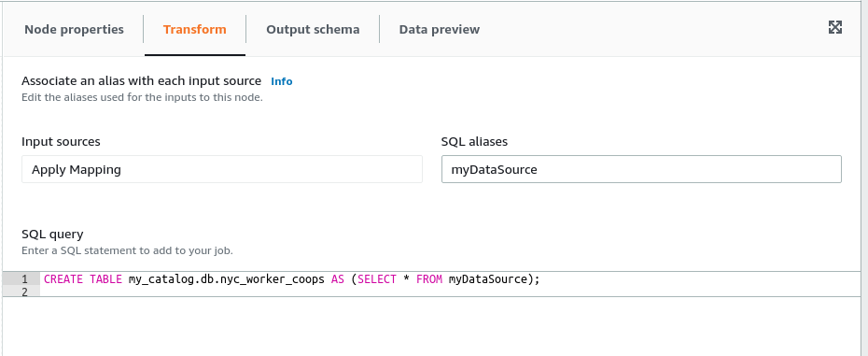
Task: Place cursor on the TABLE keyword
Action: coord(105,279)
